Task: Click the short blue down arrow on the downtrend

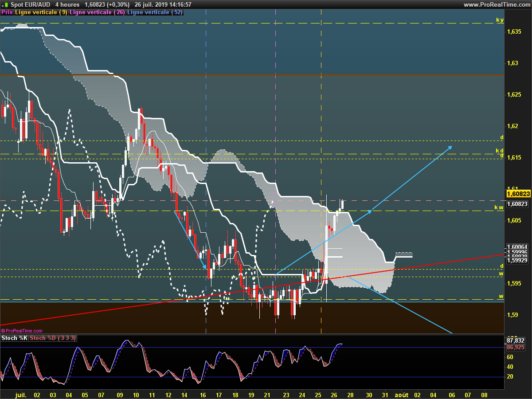Action: (x=190, y=240)
